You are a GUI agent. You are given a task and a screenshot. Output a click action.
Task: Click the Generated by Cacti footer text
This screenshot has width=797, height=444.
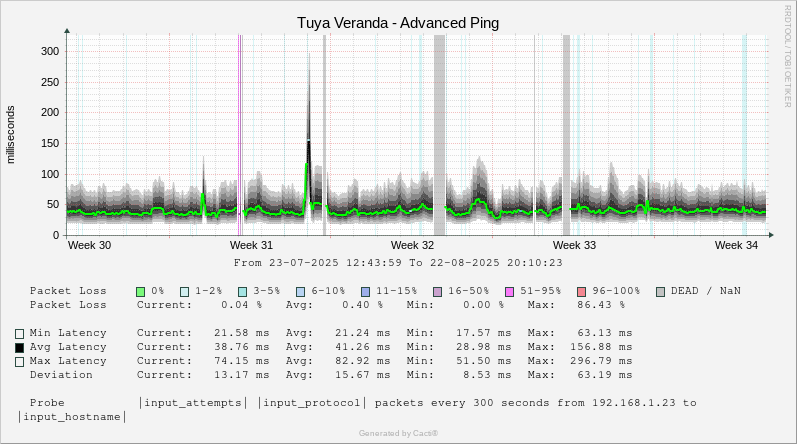[x=398, y=433]
